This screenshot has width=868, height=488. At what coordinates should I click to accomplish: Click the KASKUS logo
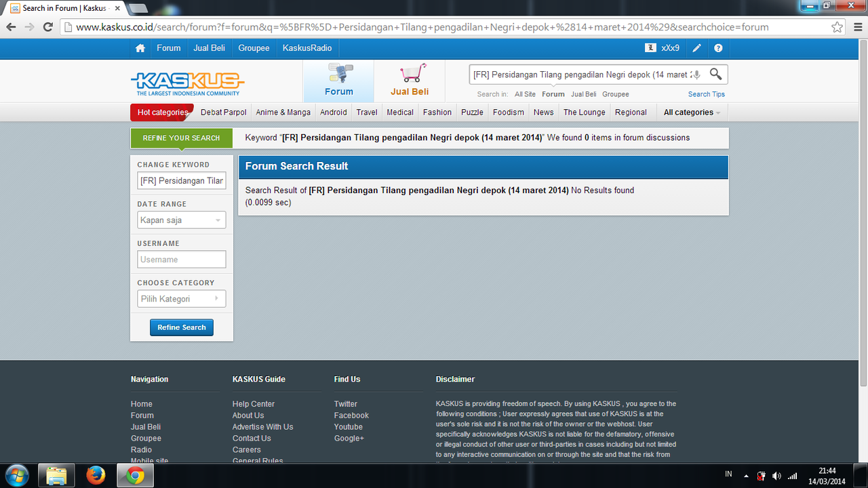point(186,83)
